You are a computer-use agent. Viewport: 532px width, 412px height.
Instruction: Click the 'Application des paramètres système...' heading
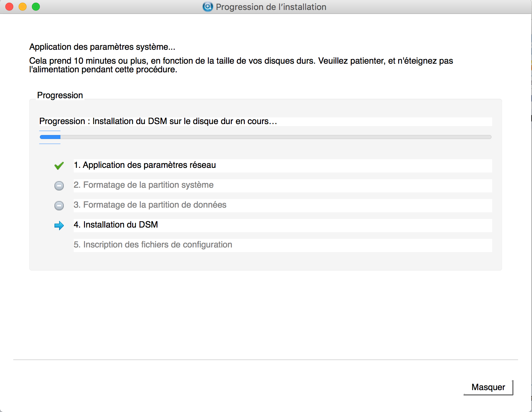(102, 47)
